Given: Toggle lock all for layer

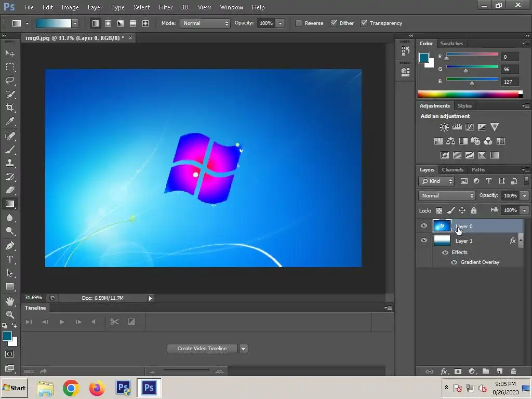Looking at the screenshot, I should click(474, 211).
